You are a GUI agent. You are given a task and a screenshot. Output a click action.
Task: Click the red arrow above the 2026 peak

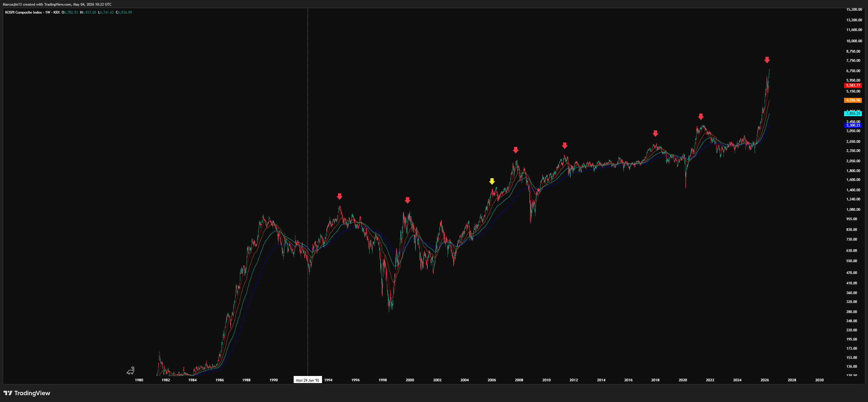pyautogui.click(x=767, y=60)
